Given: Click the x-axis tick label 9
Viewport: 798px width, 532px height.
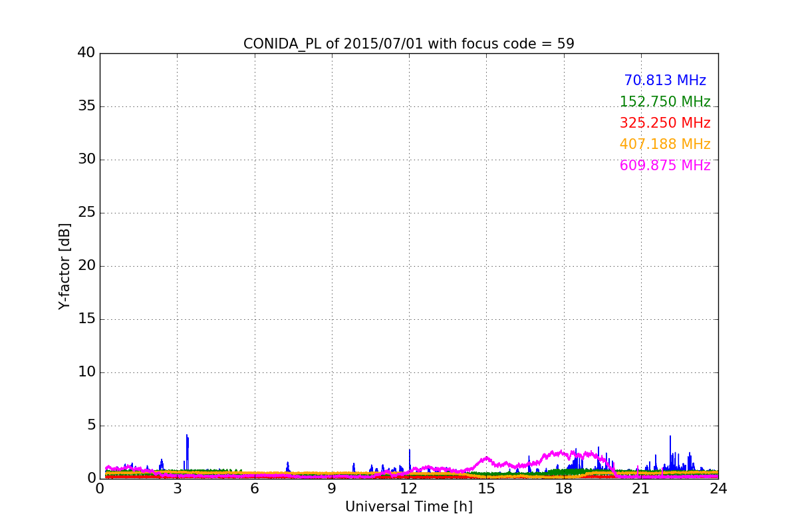Looking at the screenshot, I should [332, 489].
